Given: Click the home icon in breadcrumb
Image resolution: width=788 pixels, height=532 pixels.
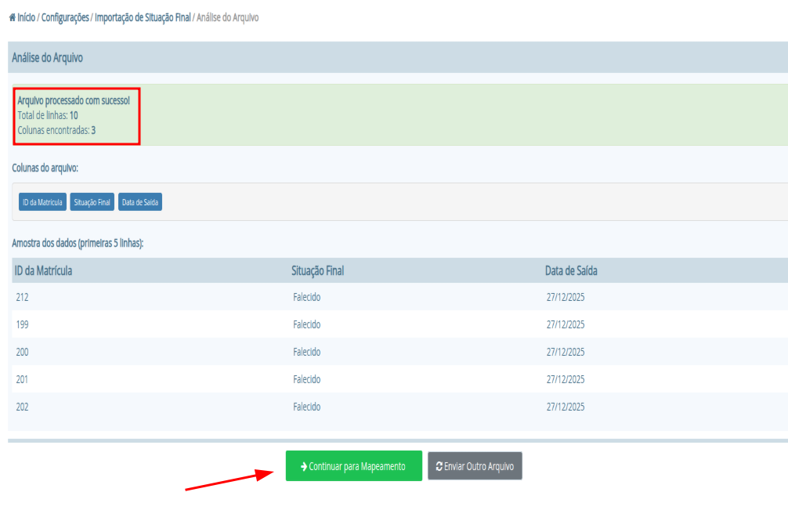Looking at the screenshot, I should pos(12,17).
